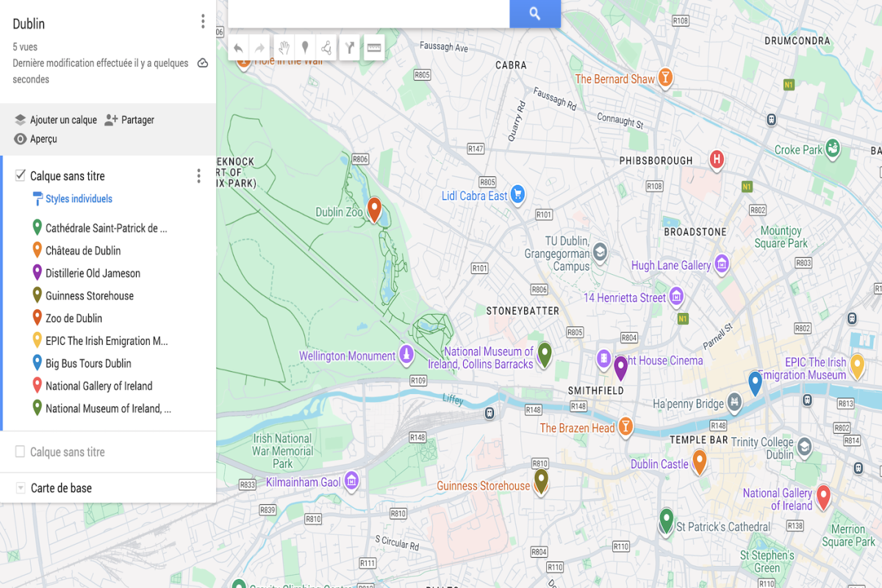Click the 14 Henrietta Street museum icon
This screenshot has height=588, width=882.
tap(676, 298)
